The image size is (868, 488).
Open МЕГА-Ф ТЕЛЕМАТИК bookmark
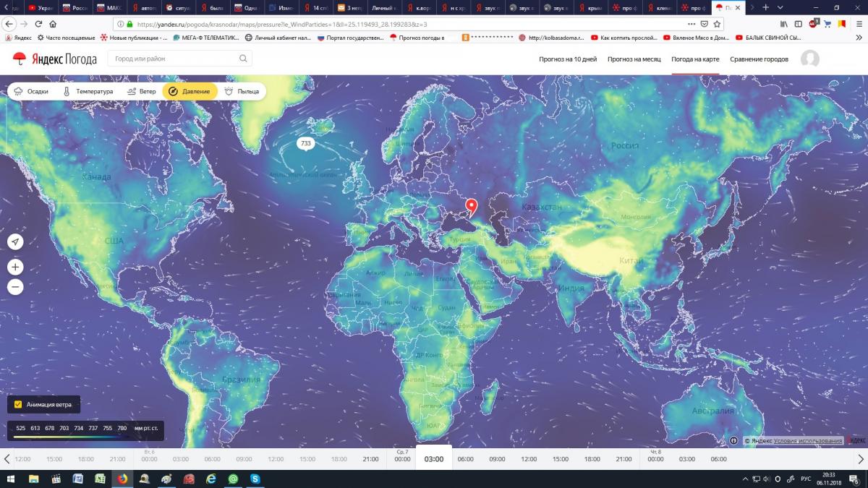205,38
